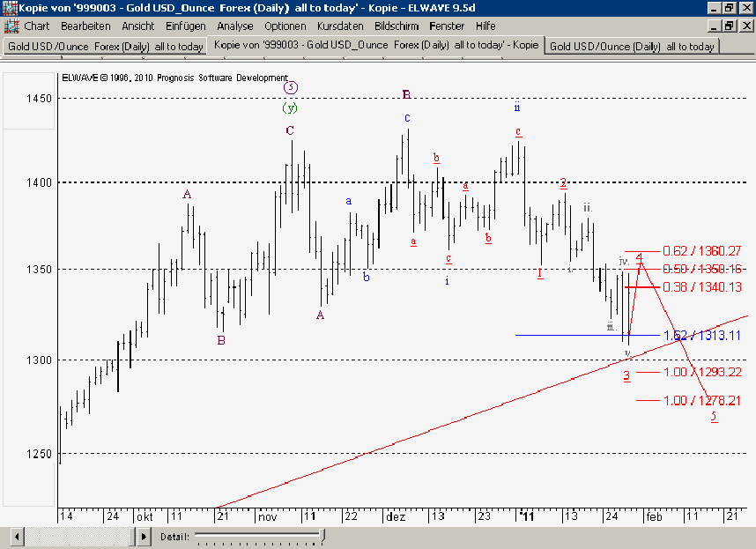Click the blue ii wave label

pos(517,107)
